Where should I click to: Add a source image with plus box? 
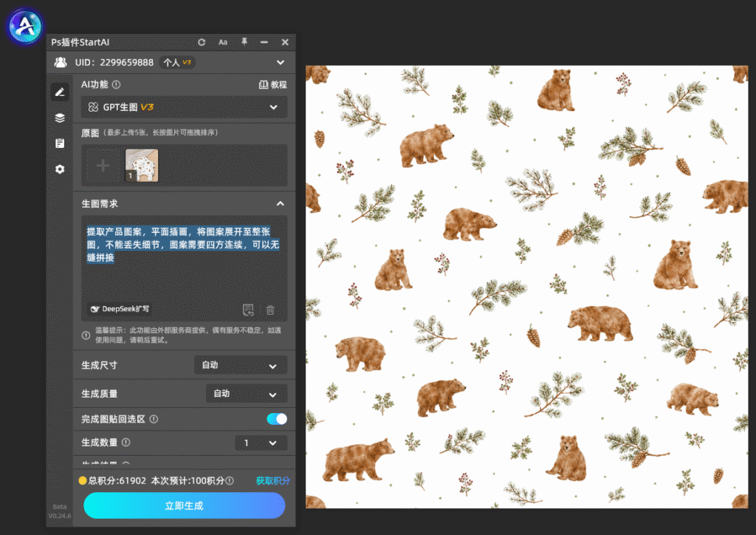point(103,166)
